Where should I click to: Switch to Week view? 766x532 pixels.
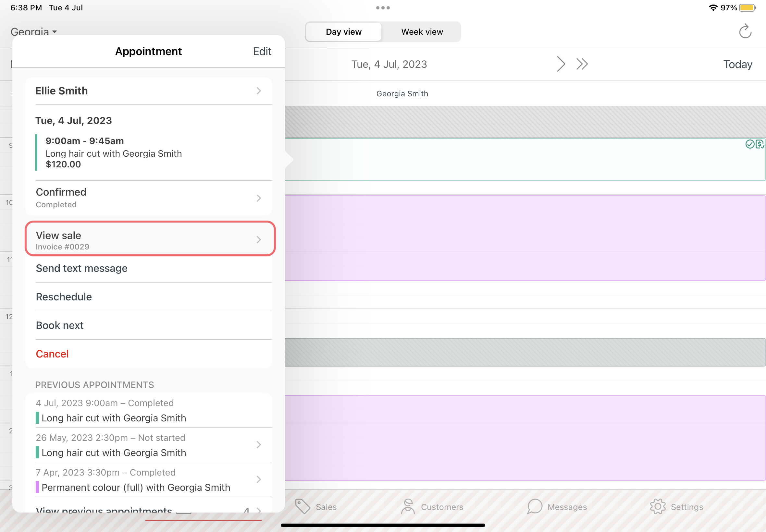click(x=422, y=32)
